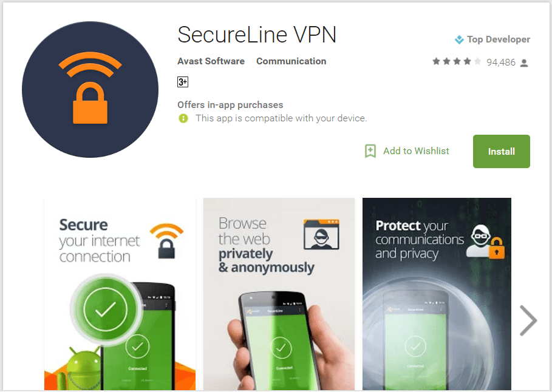Click the green compatibility info icon
This screenshot has height=392, width=552.
click(183, 118)
